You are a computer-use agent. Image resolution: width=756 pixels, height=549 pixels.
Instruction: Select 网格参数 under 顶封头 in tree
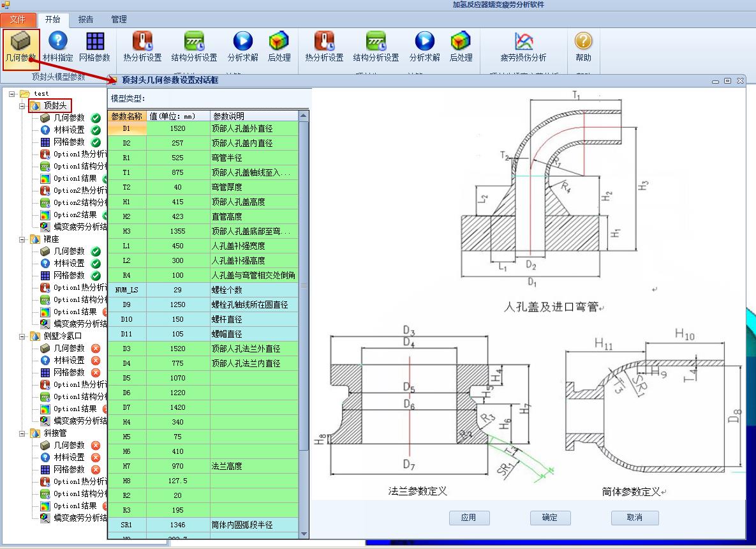[x=69, y=142]
